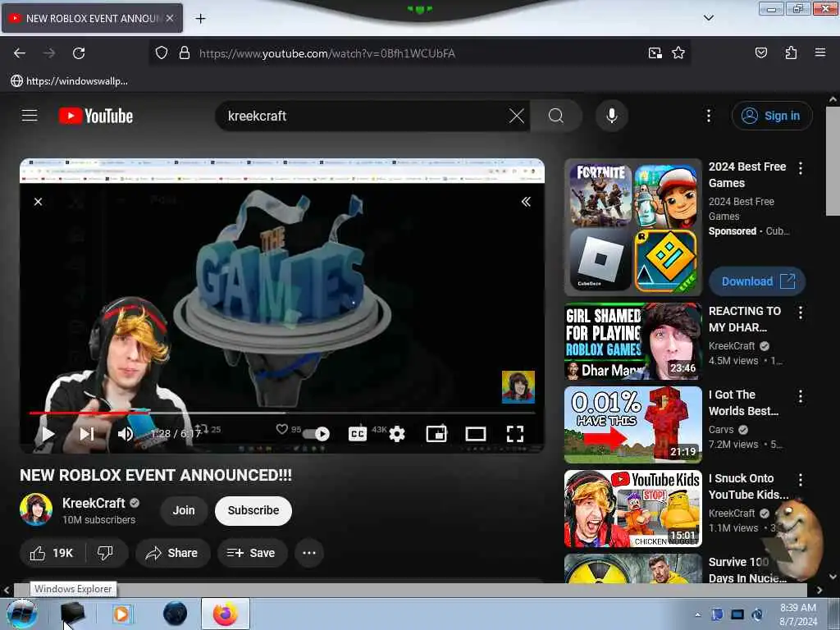
Task: Open options for I Got The Worlds Best video
Action: (x=801, y=396)
